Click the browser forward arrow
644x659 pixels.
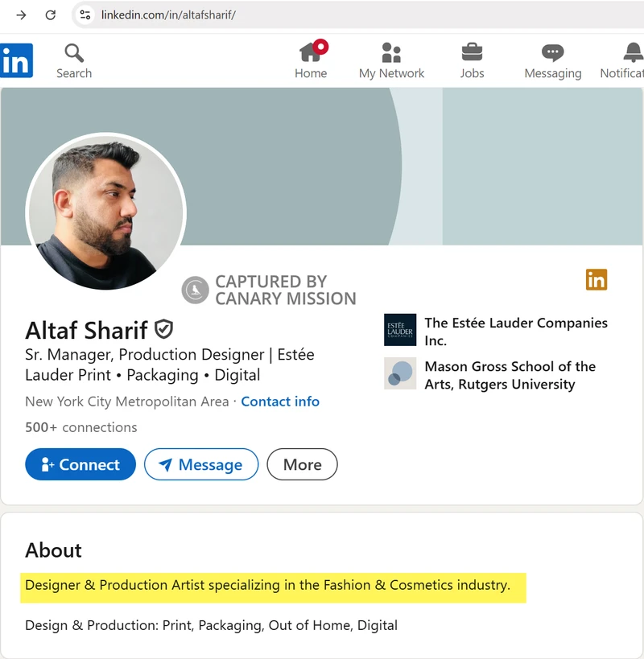[21, 15]
